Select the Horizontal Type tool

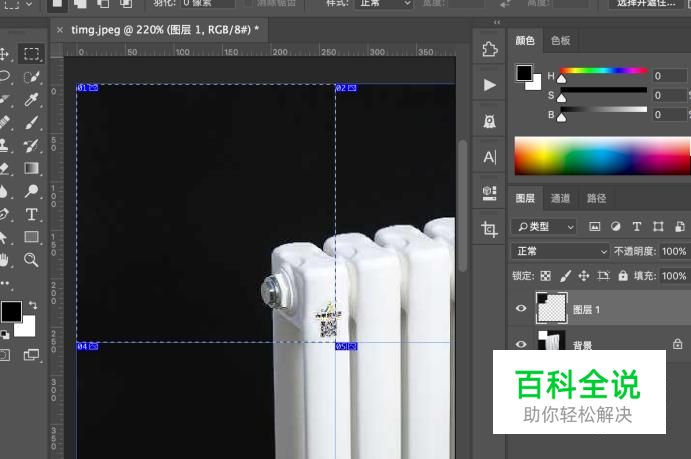[x=31, y=215]
